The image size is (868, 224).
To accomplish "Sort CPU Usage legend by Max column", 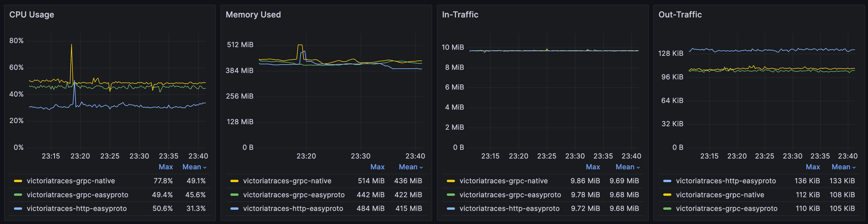I will pos(166,167).
